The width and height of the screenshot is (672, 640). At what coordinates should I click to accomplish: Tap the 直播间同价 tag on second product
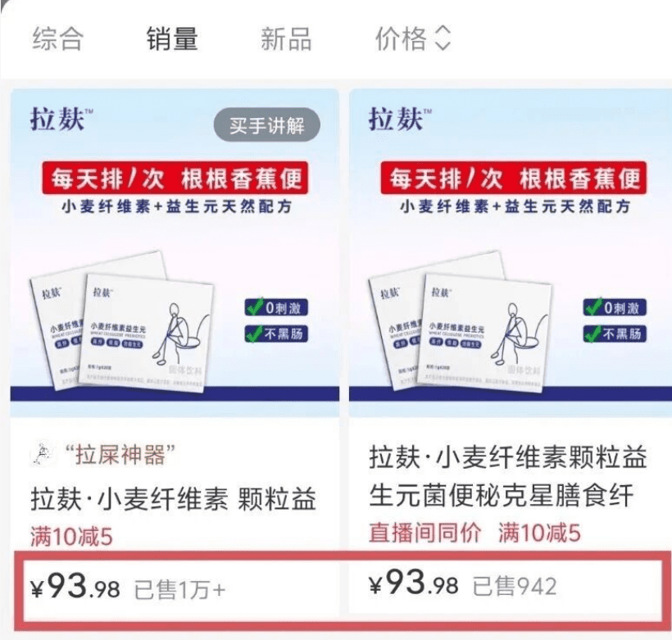425,533
